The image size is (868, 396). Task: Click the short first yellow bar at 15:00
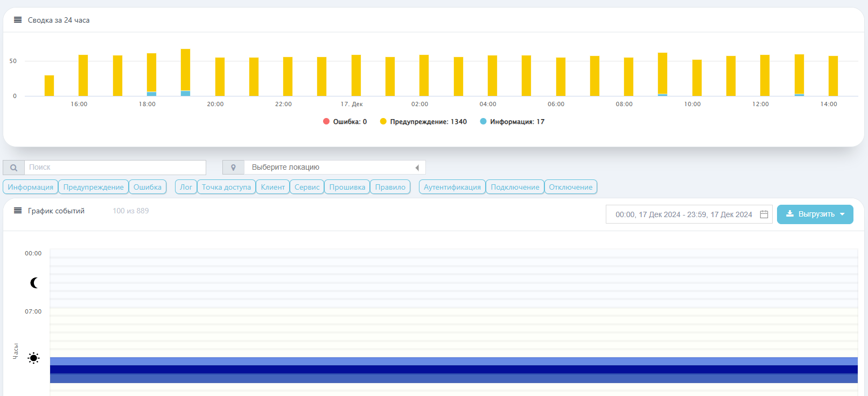[49, 86]
